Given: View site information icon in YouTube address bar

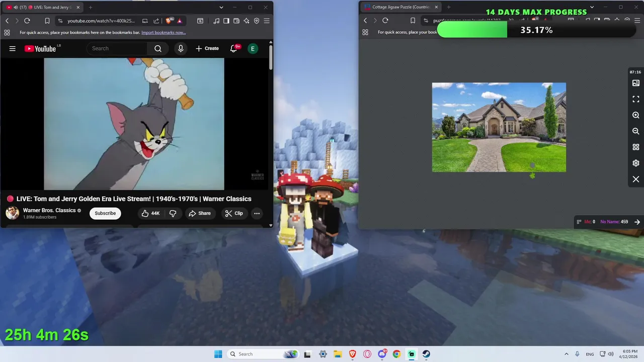Looking at the screenshot, I should (x=60, y=21).
